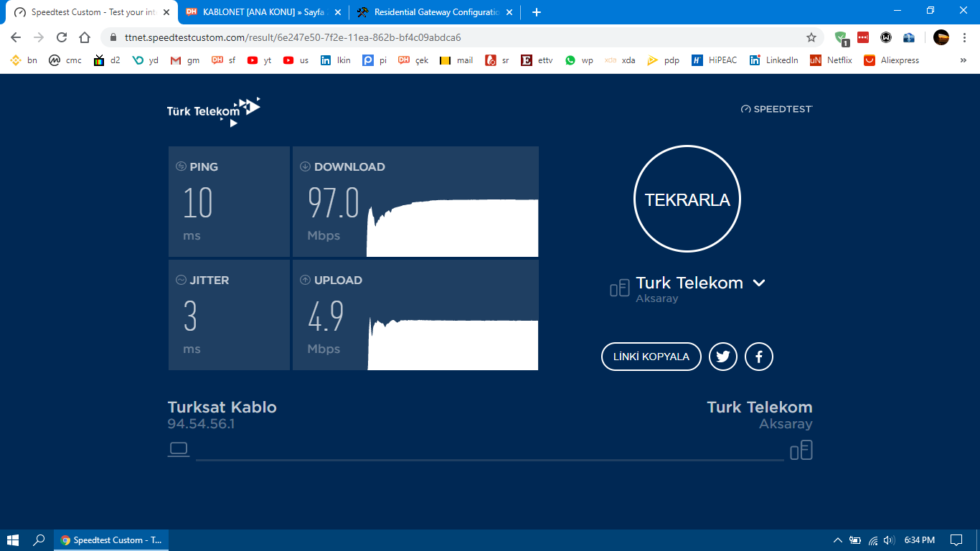Screen dimensions: 980x551
Task: Open the lkin bookmark
Action: [335, 60]
